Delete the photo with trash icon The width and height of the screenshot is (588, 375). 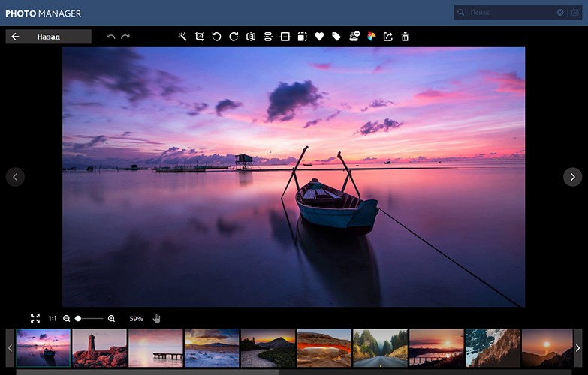405,37
